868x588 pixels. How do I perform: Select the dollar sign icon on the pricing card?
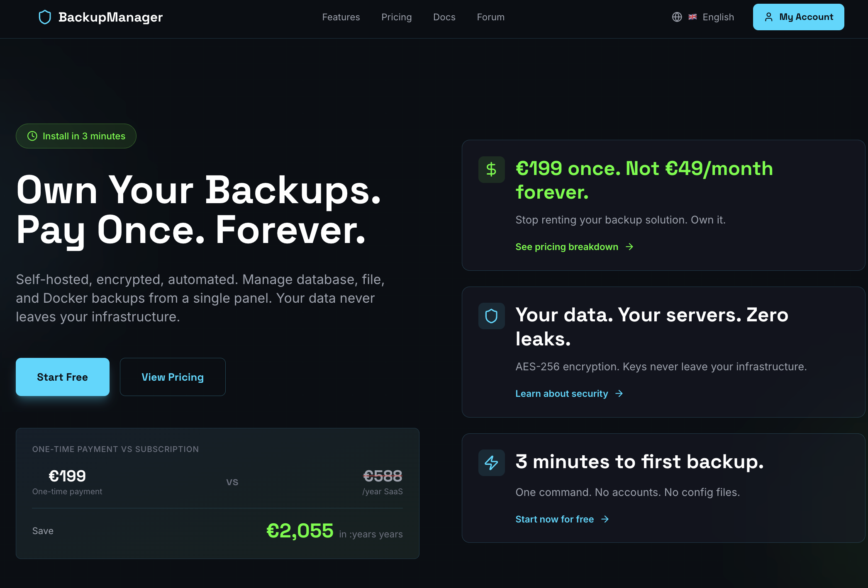[491, 170]
